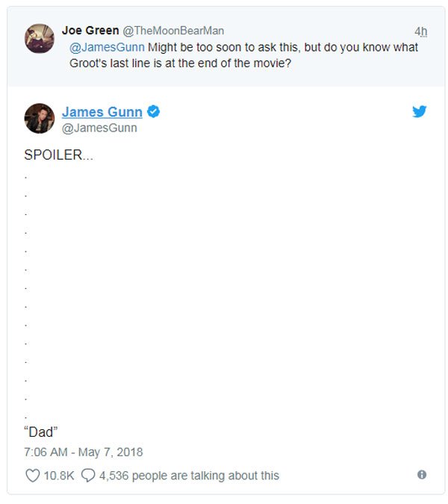Click James Gunn's blue verified badge
The width and height of the screenshot is (448, 504).
pos(154,112)
